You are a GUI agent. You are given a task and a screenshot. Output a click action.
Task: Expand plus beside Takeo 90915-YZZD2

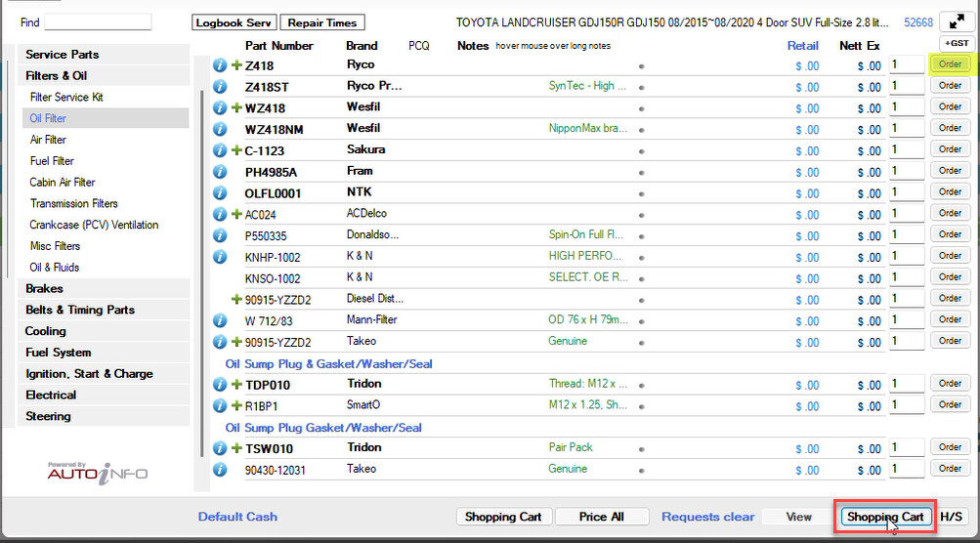236,342
